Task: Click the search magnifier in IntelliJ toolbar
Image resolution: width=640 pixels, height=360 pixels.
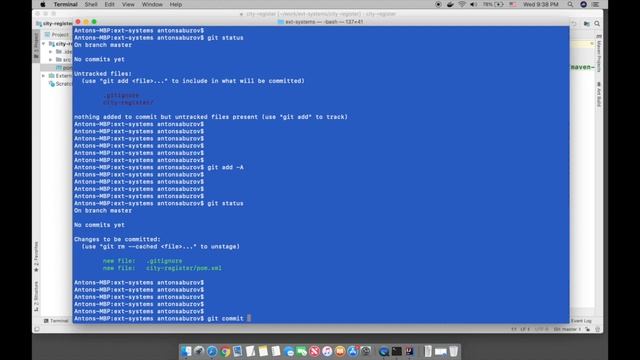Action: 597,24
